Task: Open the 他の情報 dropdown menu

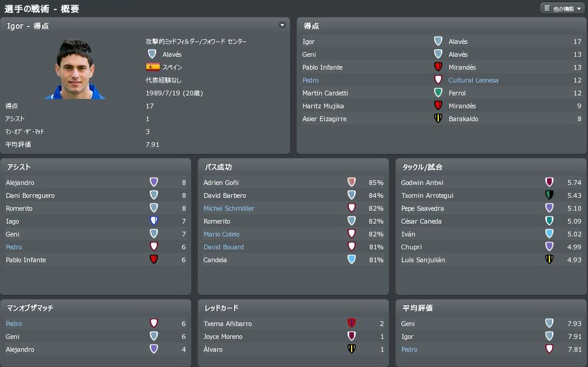Action: pos(562,9)
